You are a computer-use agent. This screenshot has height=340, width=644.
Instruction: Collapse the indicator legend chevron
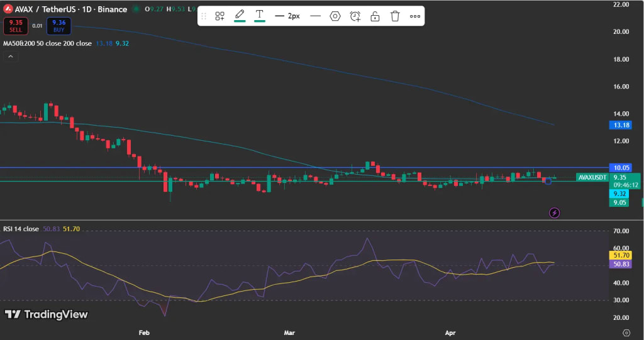pyautogui.click(x=11, y=57)
